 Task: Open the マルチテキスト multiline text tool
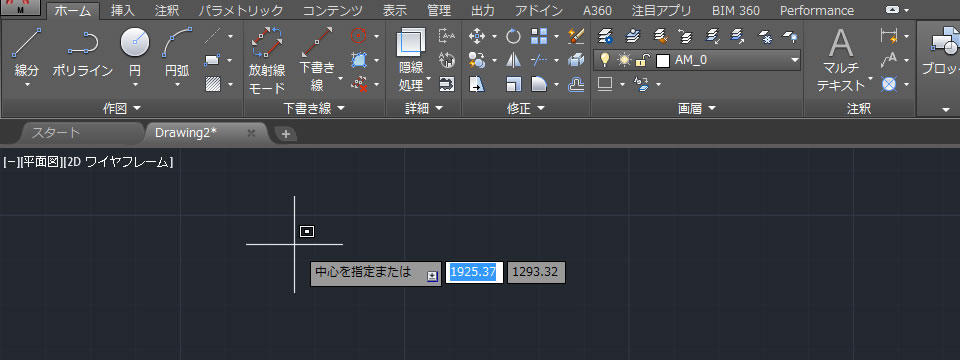click(x=841, y=60)
